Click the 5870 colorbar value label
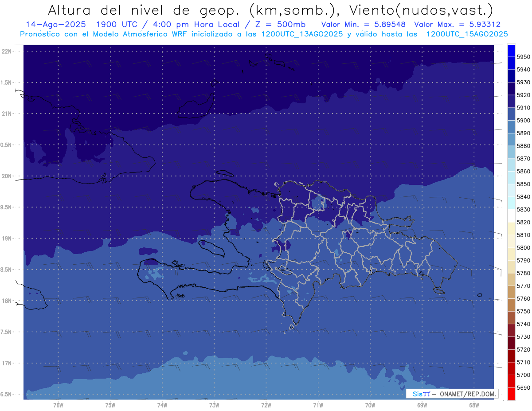532x411 pixels. click(x=523, y=158)
